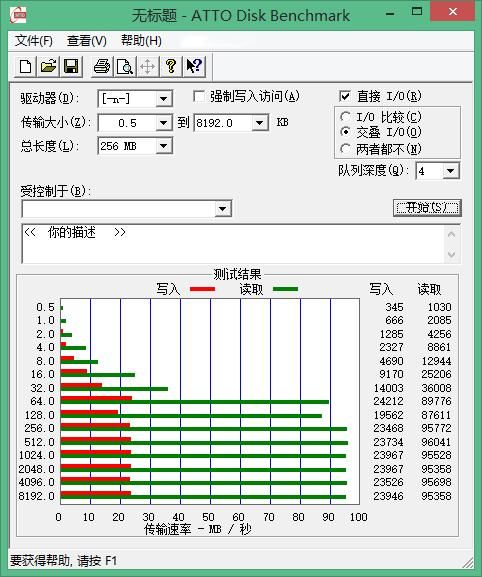Expand the 8192.0 maximum transfer size dropdown

(x=259, y=123)
